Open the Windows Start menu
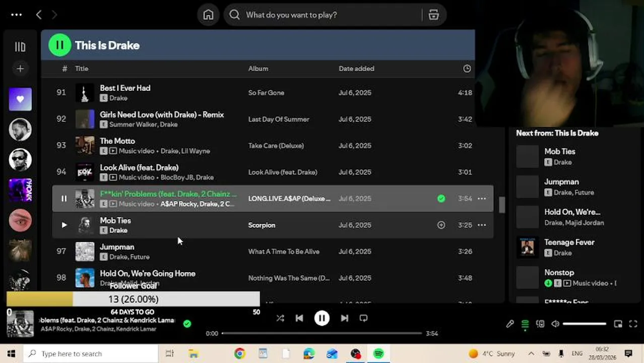Viewport: 644px width, 363px height. 11,354
